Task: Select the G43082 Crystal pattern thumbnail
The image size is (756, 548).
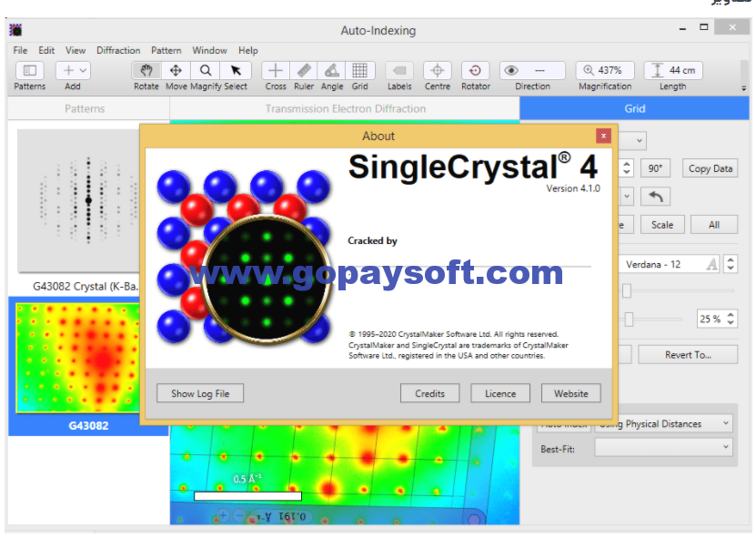Action: (x=79, y=200)
